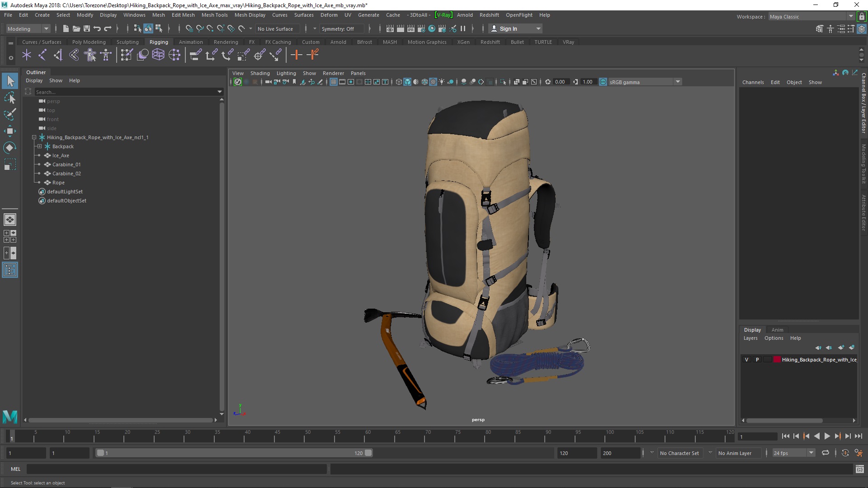Select Ice_Axe in the Outliner
The image size is (868, 488).
click(x=61, y=155)
